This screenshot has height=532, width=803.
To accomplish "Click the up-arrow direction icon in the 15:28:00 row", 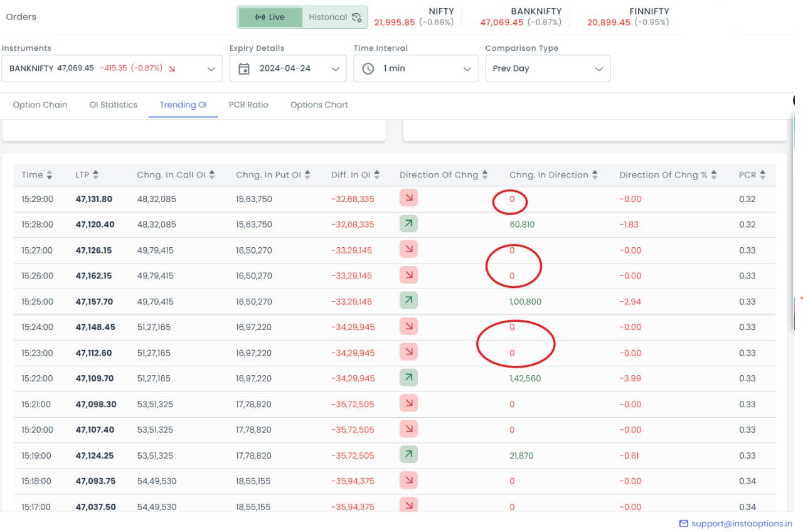I will [x=408, y=224].
